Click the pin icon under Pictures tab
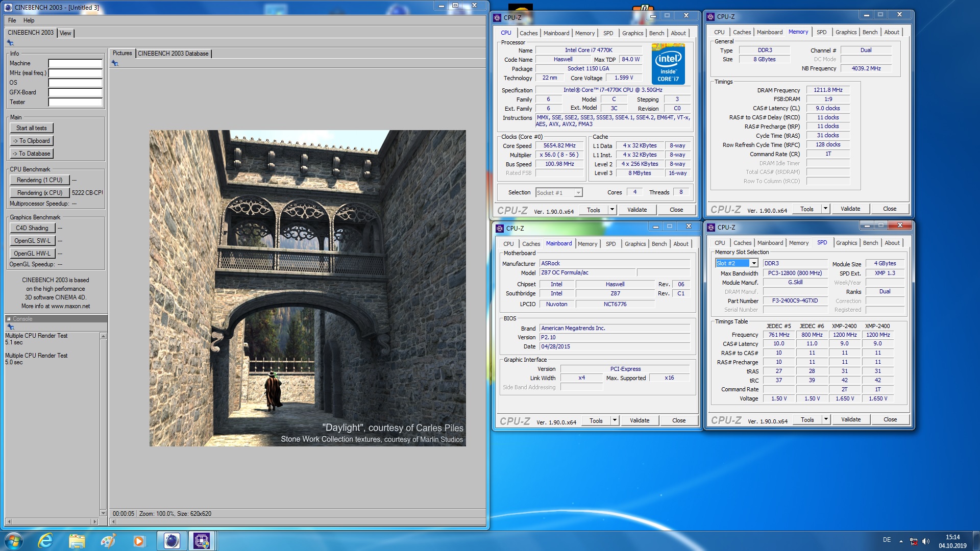The width and height of the screenshot is (980, 551). 115,63
